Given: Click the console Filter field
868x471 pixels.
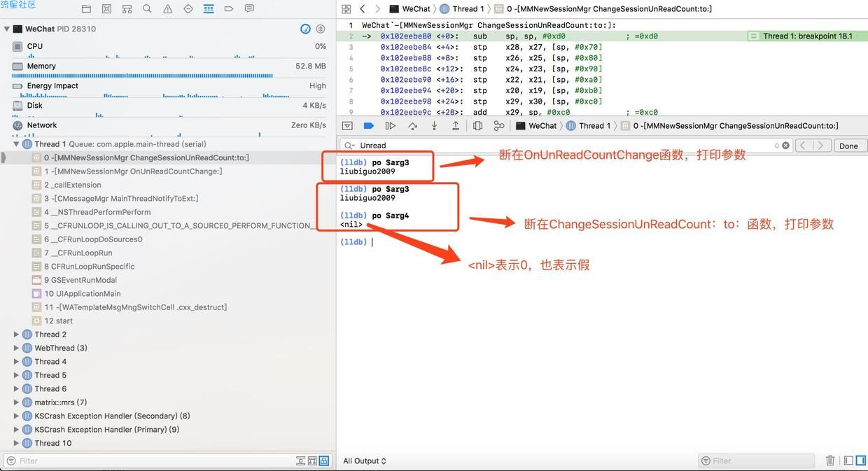Looking at the screenshot, I should [757, 461].
